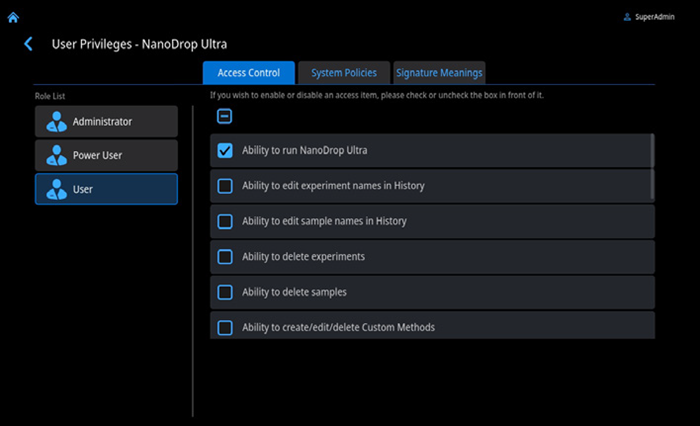Enable editing experiment names in History checkbox

pyautogui.click(x=225, y=186)
